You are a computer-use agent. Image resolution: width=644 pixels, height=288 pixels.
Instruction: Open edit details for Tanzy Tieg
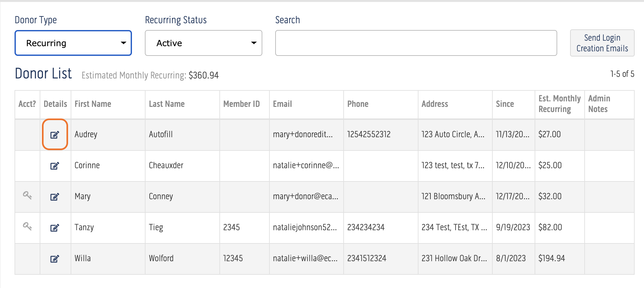[55, 228]
